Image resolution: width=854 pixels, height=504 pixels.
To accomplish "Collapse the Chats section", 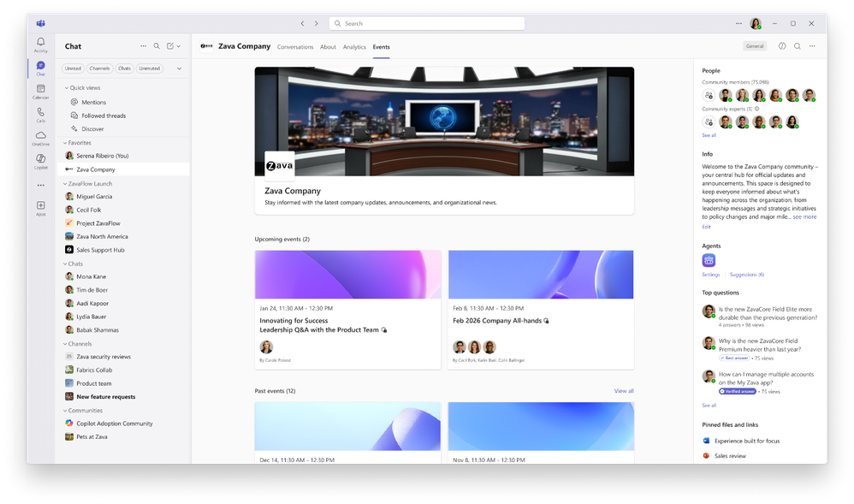I will [x=74, y=264].
